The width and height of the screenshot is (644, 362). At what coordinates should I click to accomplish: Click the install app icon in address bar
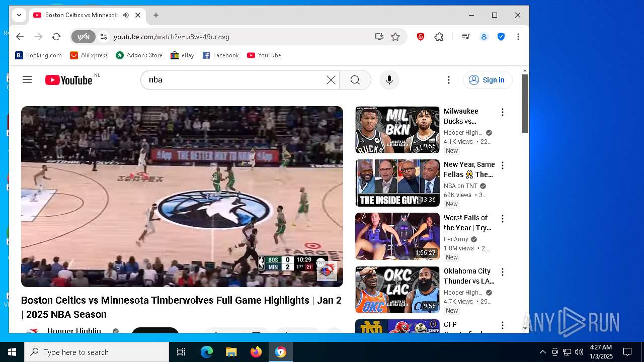click(379, 37)
